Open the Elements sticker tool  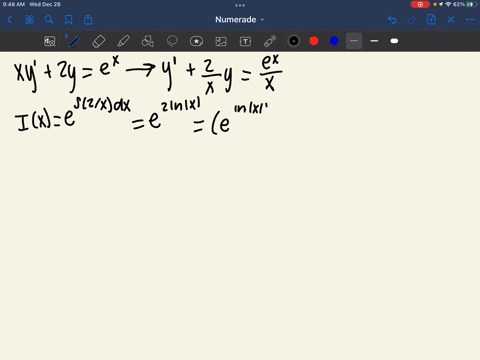[x=196, y=41]
